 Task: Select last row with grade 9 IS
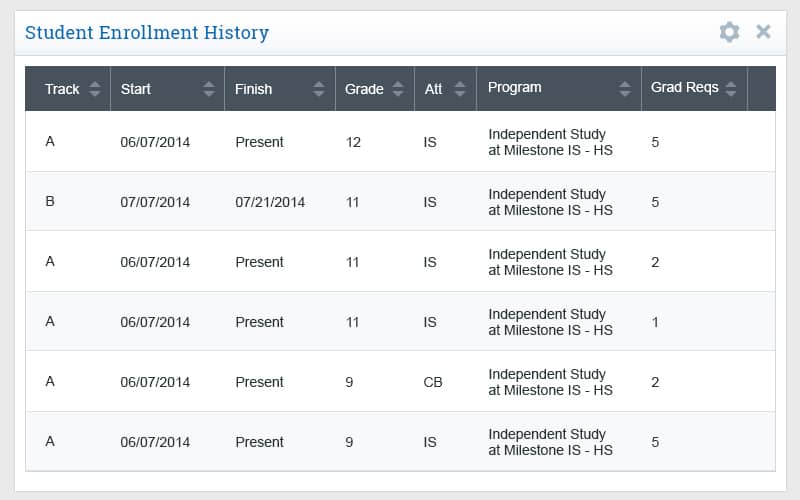pos(400,441)
